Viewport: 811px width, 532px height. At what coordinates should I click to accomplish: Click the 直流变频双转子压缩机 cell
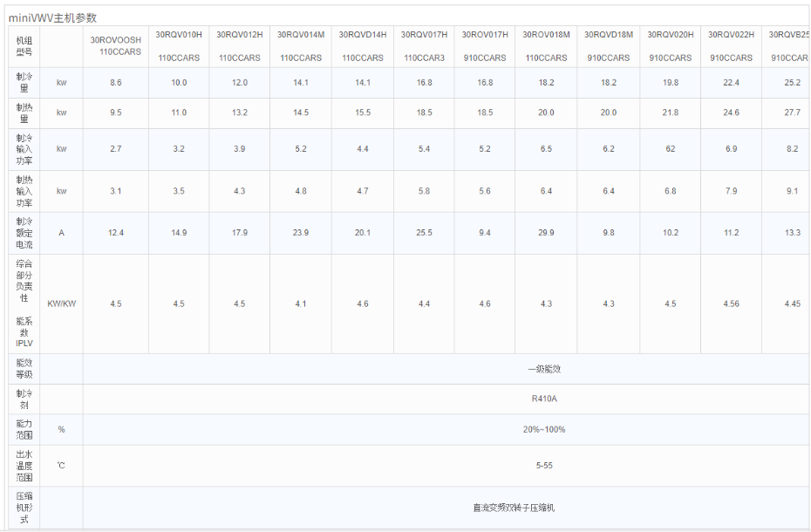(514, 508)
